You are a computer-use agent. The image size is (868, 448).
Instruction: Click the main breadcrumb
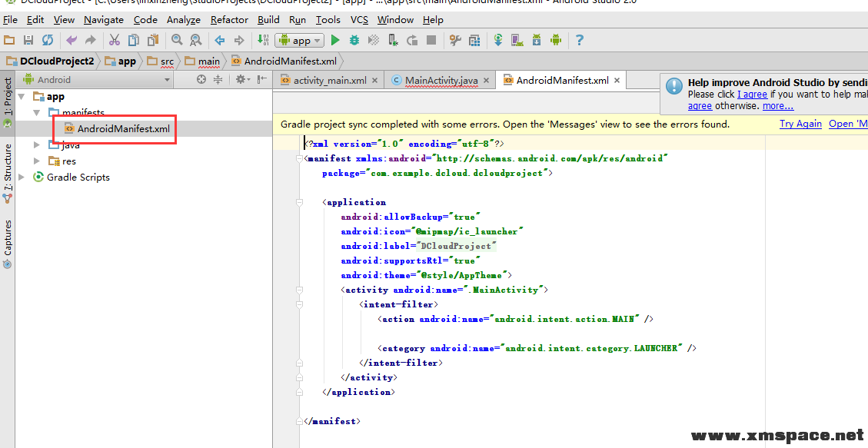pyautogui.click(x=203, y=61)
